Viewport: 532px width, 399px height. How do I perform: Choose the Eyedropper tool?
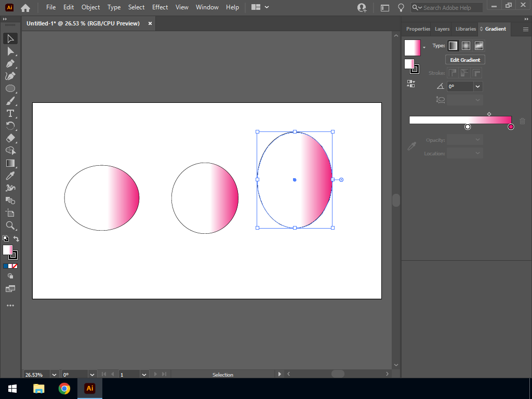coord(10,176)
